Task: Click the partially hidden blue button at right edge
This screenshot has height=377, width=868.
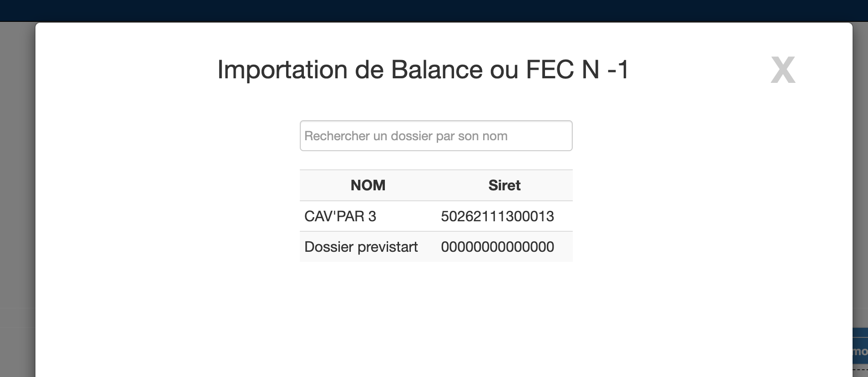Action: (860, 351)
